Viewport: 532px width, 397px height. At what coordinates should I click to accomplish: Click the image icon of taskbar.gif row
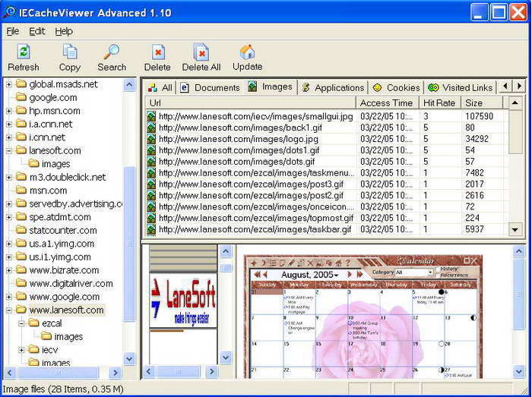coord(151,229)
